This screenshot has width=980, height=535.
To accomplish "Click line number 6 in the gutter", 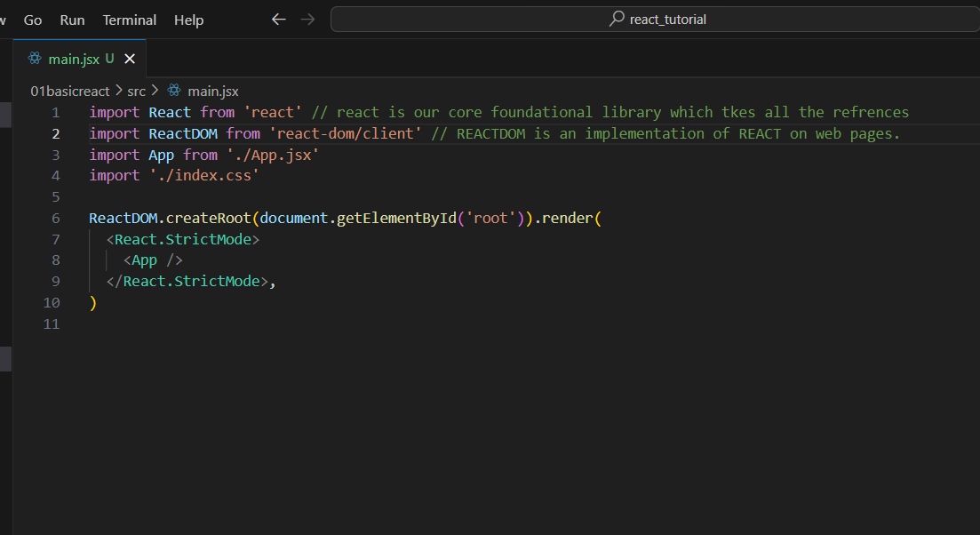I will pos(56,218).
